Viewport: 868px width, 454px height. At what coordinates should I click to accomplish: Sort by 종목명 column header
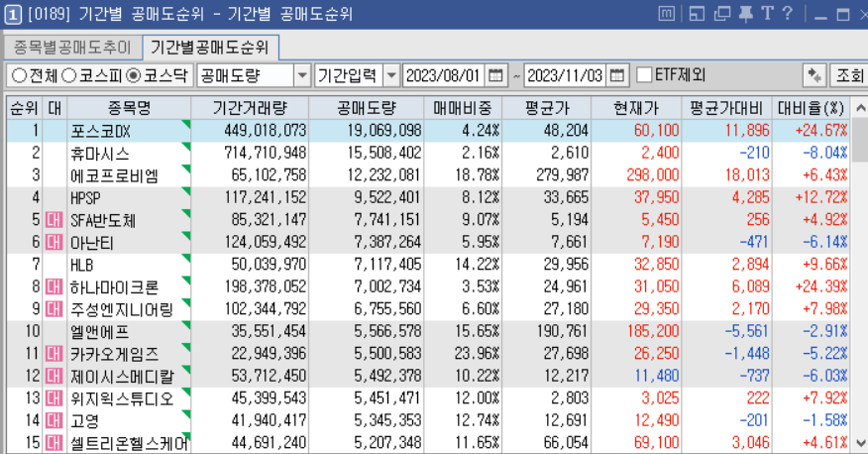pyautogui.click(x=129, y=108)
